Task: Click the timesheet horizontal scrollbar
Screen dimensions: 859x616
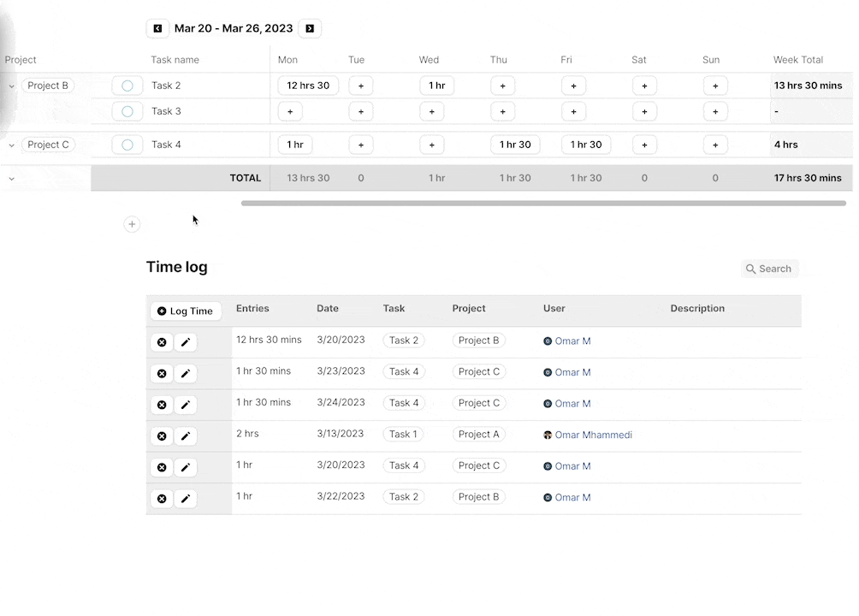Action: click(543, 204)
